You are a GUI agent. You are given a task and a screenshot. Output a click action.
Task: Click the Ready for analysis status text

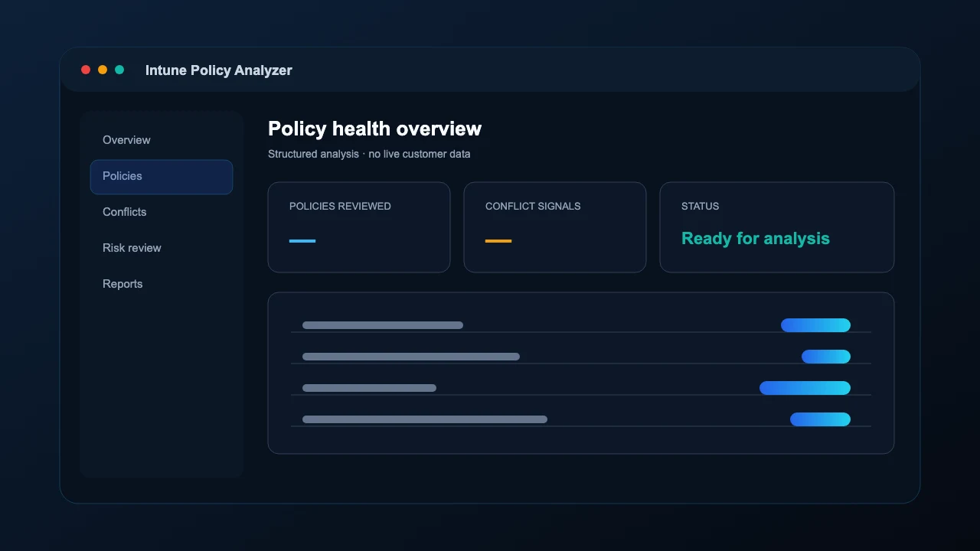(756, 239)
